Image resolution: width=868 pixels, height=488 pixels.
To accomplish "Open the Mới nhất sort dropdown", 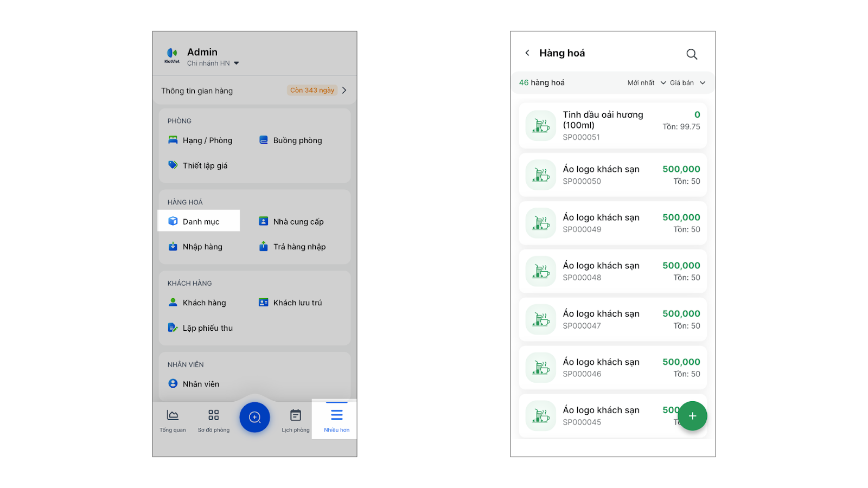I will tap(646, 83).
